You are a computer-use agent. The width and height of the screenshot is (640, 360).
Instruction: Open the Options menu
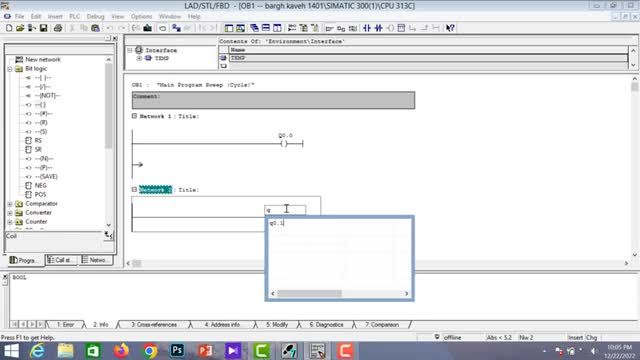click(x=141, y=16)
